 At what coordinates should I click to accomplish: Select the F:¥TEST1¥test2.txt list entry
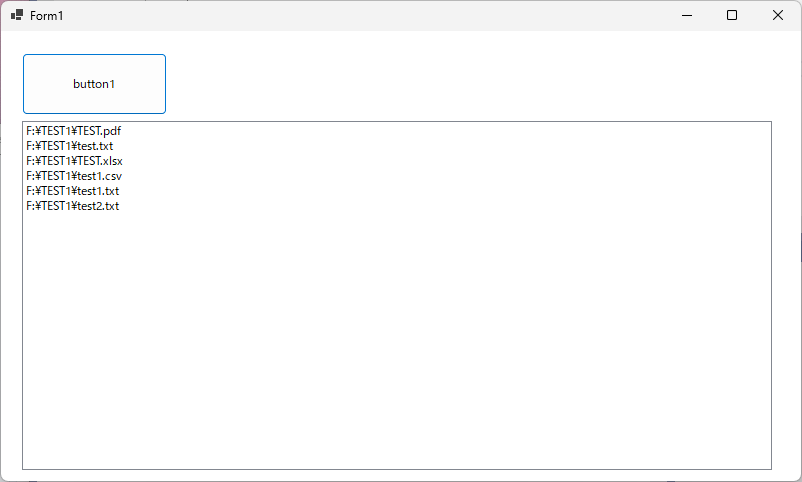point(73,206)
